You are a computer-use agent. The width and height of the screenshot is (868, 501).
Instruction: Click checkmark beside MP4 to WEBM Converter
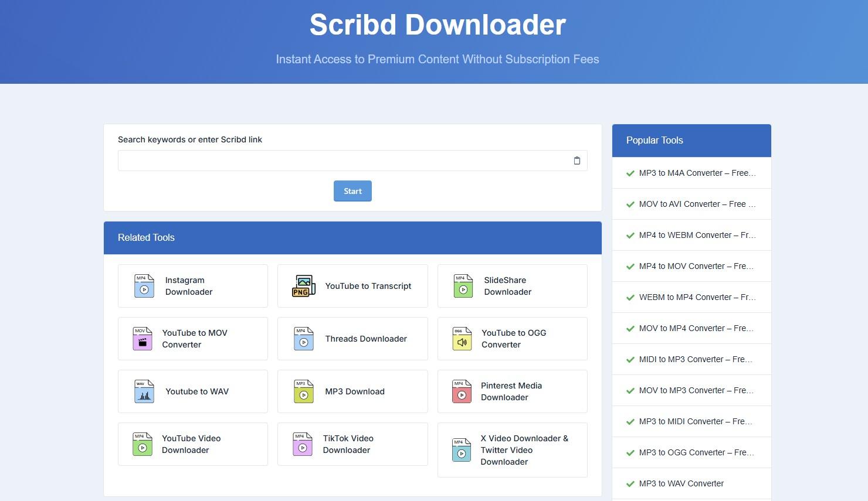tap(630, 236)
